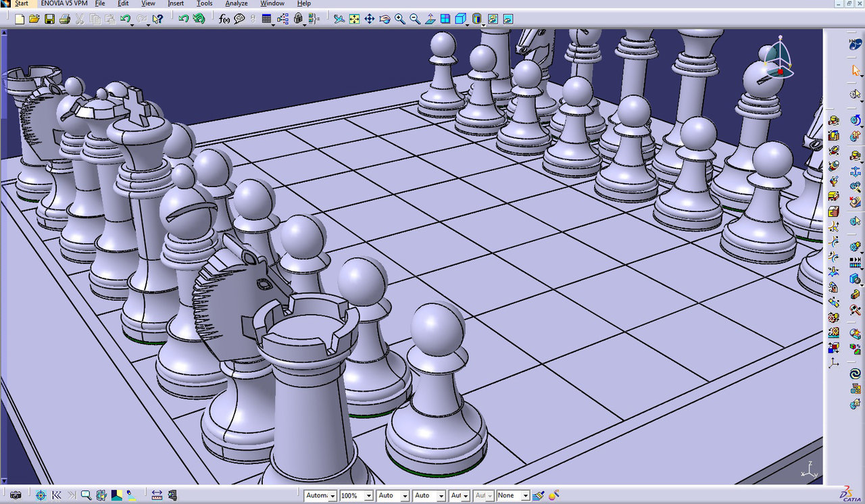This screenshot has height=504, width=865.
Task: Click the workbench icon at top right
Action: 856,45
